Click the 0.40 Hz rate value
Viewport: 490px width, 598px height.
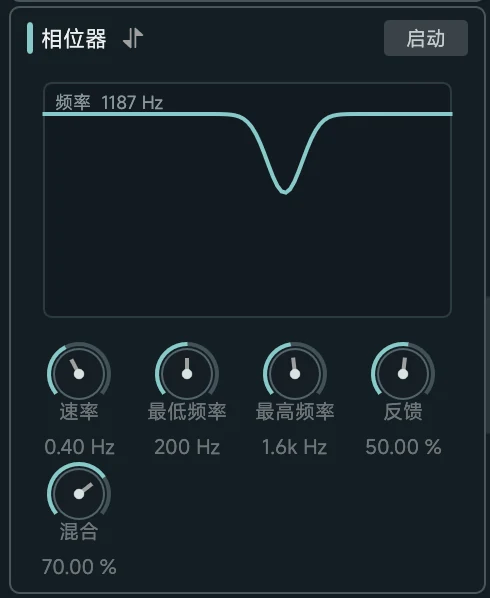tap(79, 447)
